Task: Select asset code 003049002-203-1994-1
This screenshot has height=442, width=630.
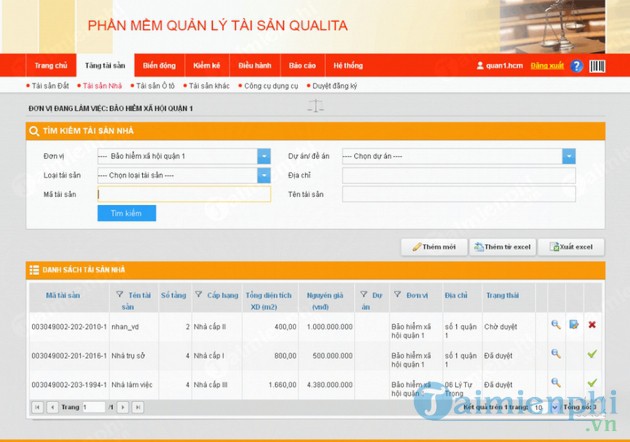Action: (69, 385)
